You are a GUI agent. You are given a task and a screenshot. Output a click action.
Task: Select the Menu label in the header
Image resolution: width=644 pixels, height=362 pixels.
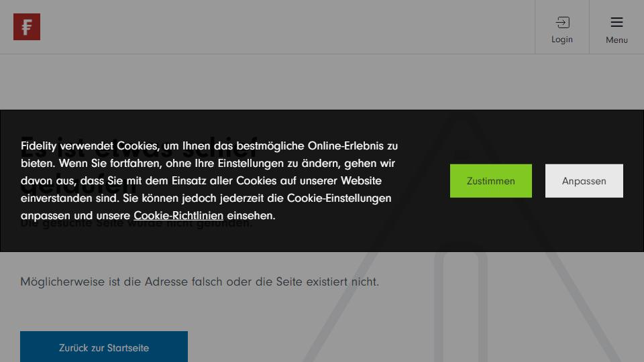pos(616,40)
